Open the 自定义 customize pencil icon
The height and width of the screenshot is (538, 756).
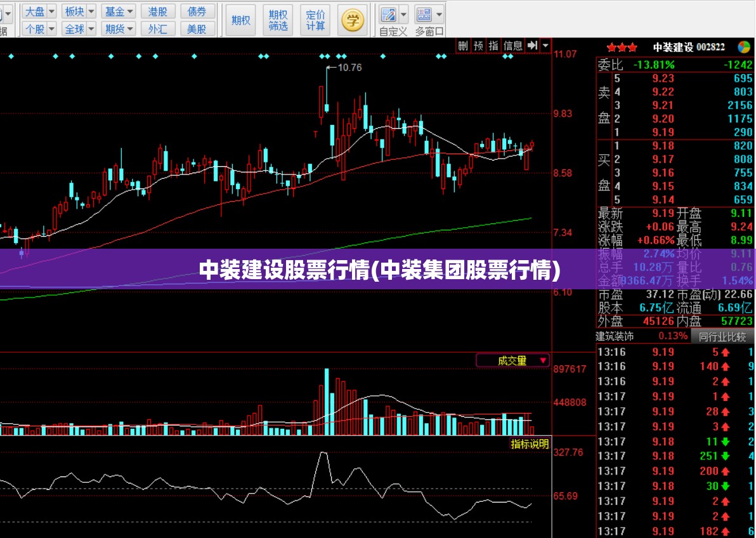pos(388,15)
